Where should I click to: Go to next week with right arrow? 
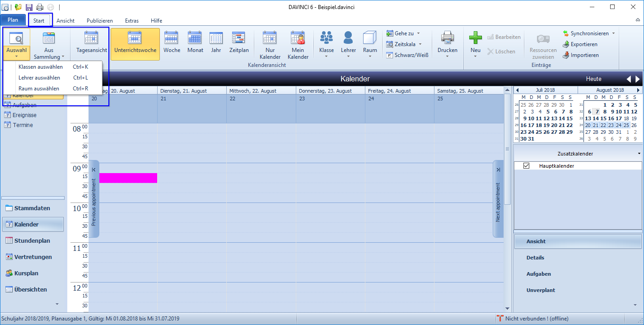click(637, 79)
